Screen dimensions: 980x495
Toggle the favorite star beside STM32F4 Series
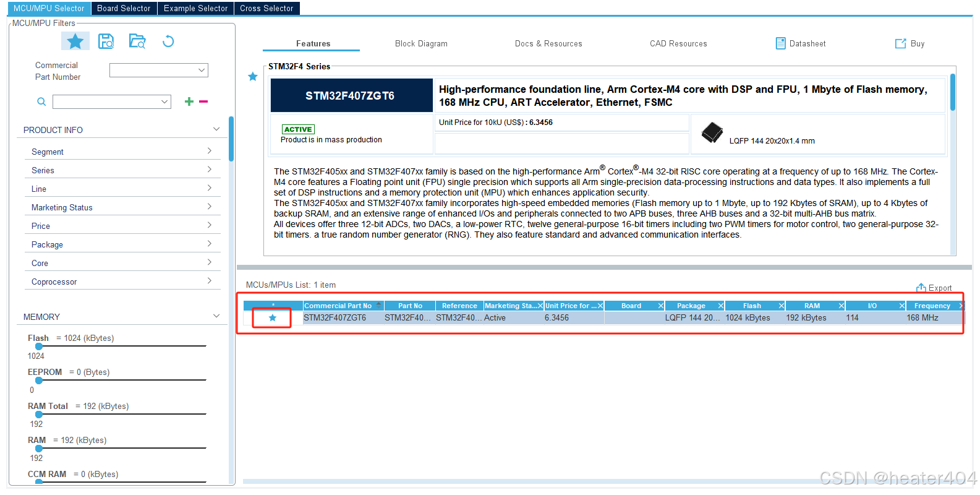coord(253,77)
